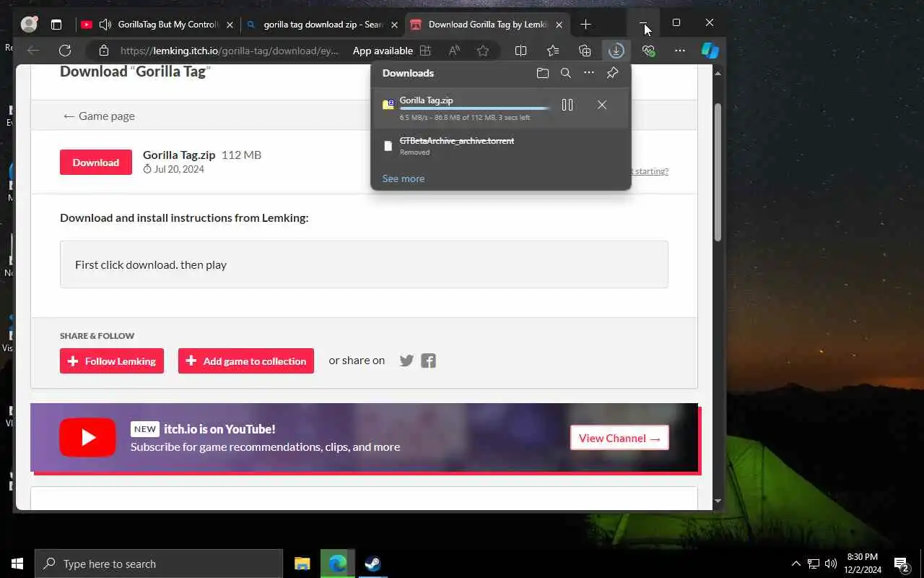Close the GorillaTag But My Controller tab
The width and height of the screenshot is (924, 578).
(x=230, y=25)
